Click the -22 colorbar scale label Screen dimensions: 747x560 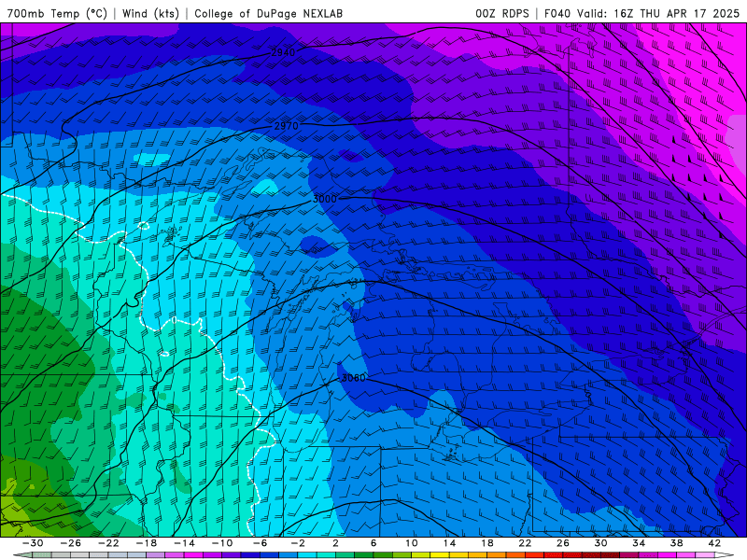pyautogui.click(x=108, y=543)
